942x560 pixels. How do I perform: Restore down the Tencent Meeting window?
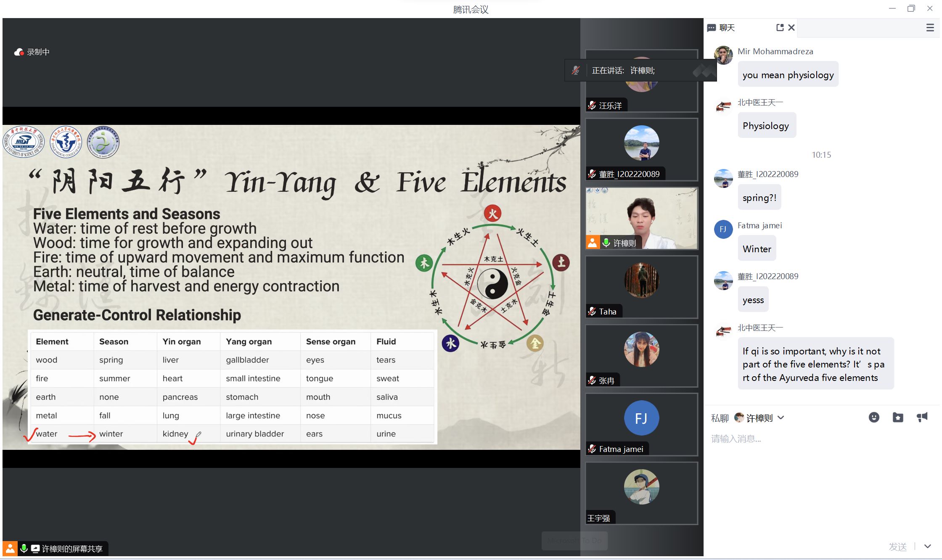(x=911, y=8)
